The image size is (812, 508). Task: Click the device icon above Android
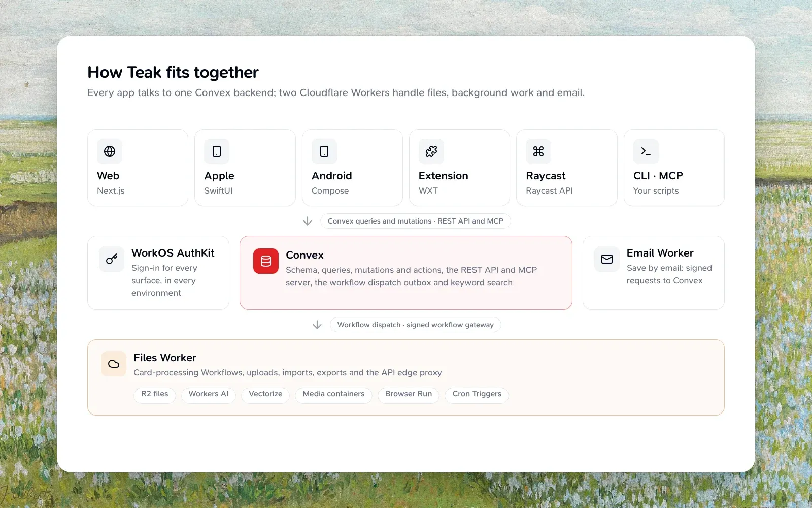coord(324,151)
